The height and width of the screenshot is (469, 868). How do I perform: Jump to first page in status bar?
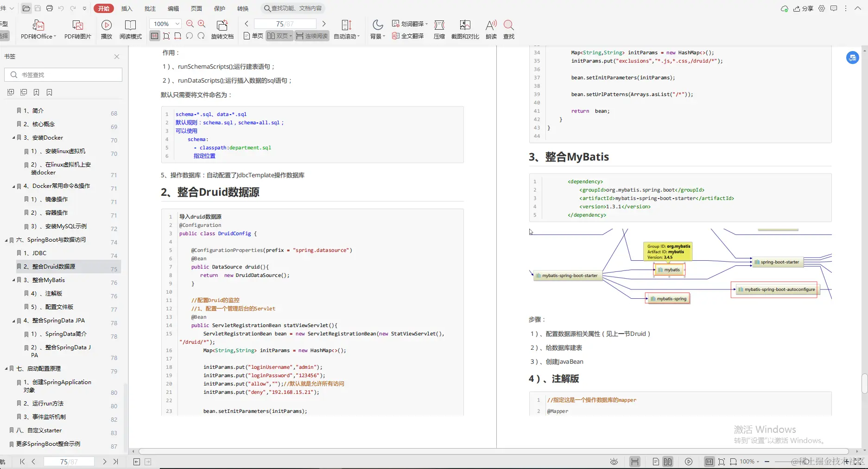point(22,462)
